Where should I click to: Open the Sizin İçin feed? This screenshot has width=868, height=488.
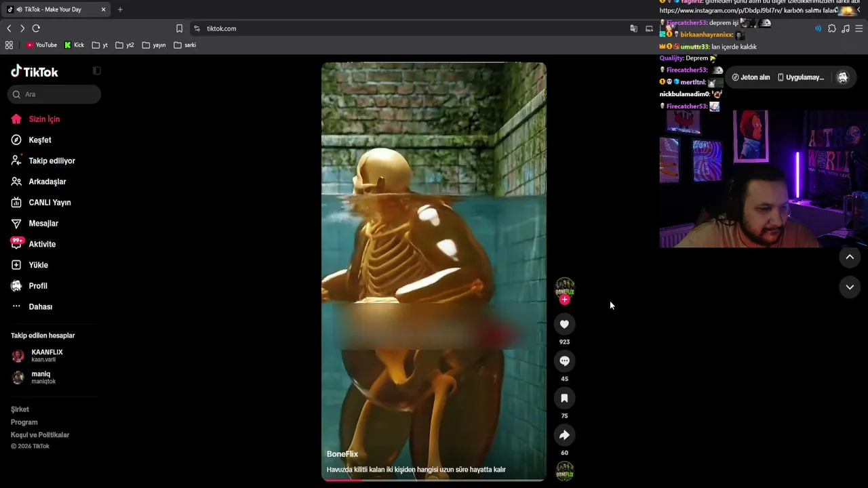(44, 119)
